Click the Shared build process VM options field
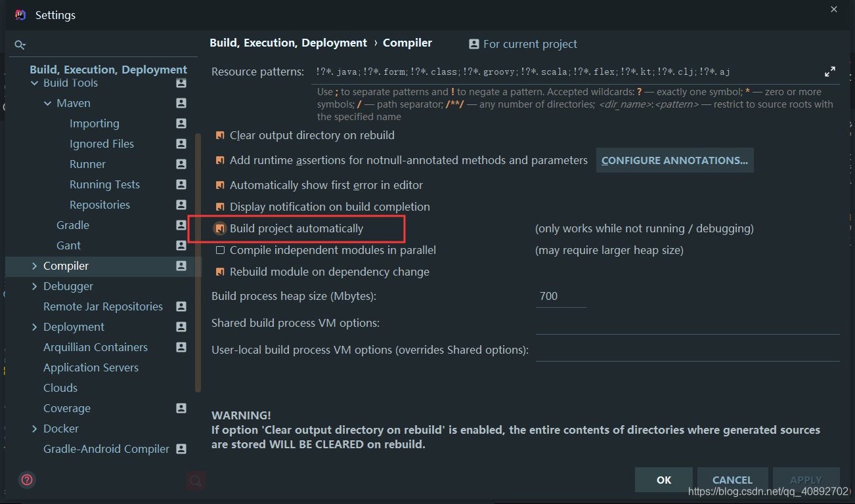Image resolution: width=855 pixels, height=504 pixels. point(688,323)
